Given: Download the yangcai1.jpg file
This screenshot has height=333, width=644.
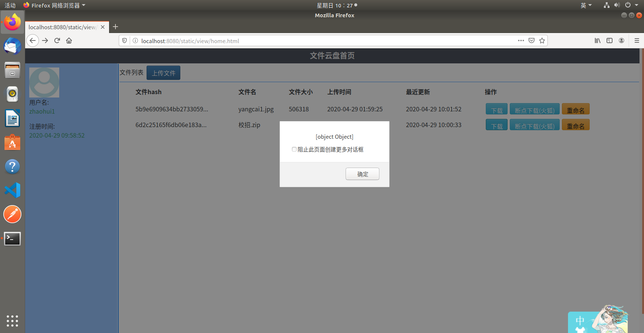Looking at the screenshot, I should click(x=497, y=109).
